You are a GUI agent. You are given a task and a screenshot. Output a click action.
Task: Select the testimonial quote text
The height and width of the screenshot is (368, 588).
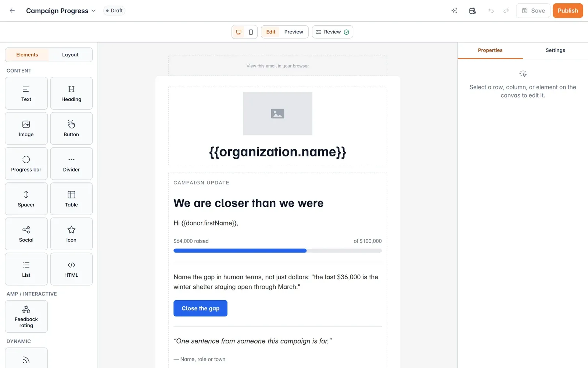point(252,341)
